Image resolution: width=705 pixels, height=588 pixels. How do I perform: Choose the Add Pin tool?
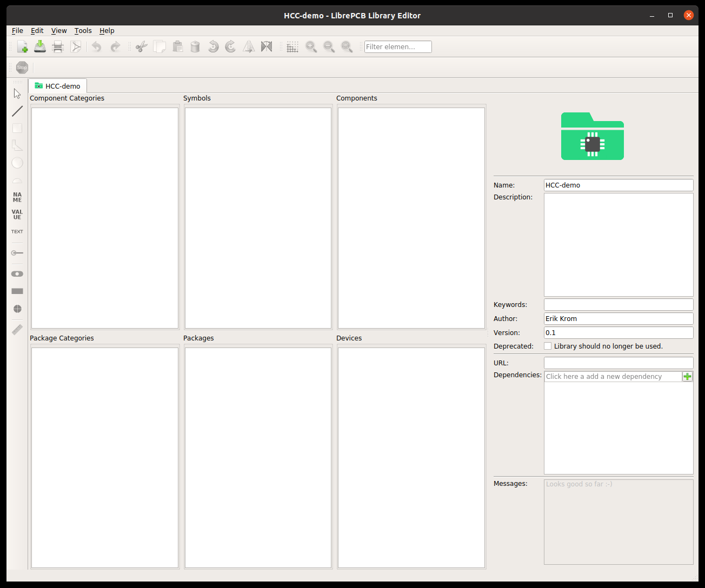click(17, 253)
